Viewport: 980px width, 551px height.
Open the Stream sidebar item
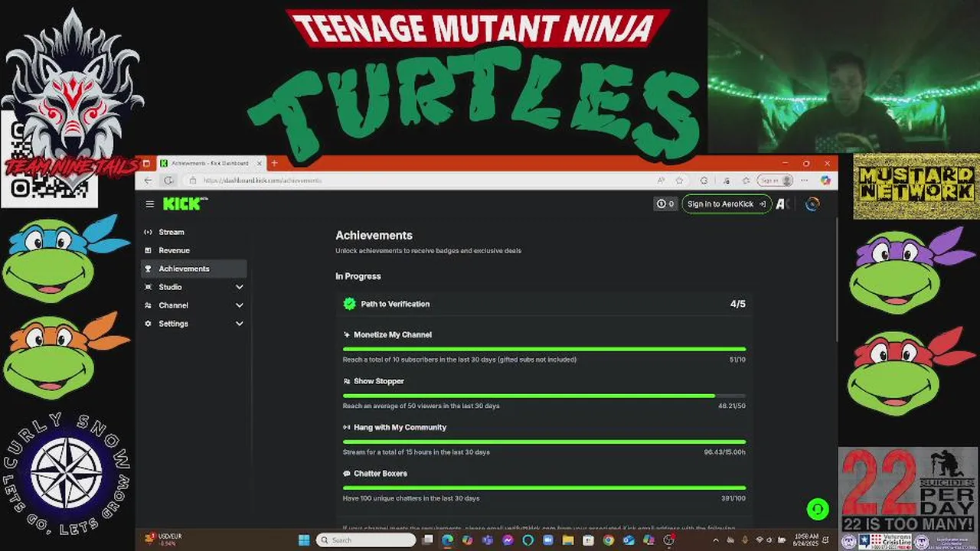[194, 232]
